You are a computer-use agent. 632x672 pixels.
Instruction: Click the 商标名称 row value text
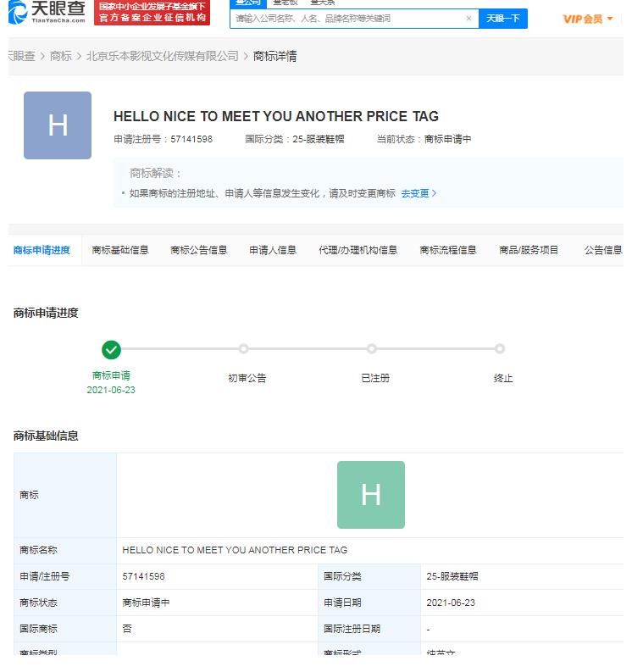pyautogui.click(x=235, y=550)
